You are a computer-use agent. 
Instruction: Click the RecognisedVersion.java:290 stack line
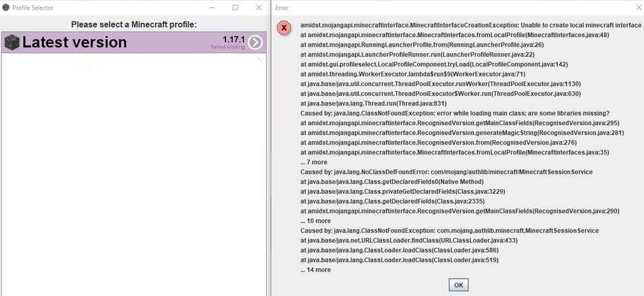tap(460, 211)
